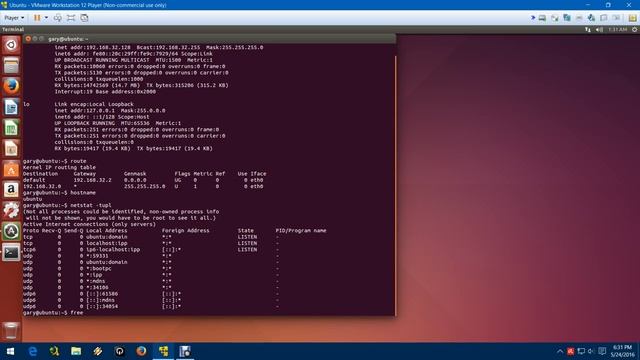Close the gary@ubuntu terminal window
Screen dimensions: 640x360
tap(28, 39)
